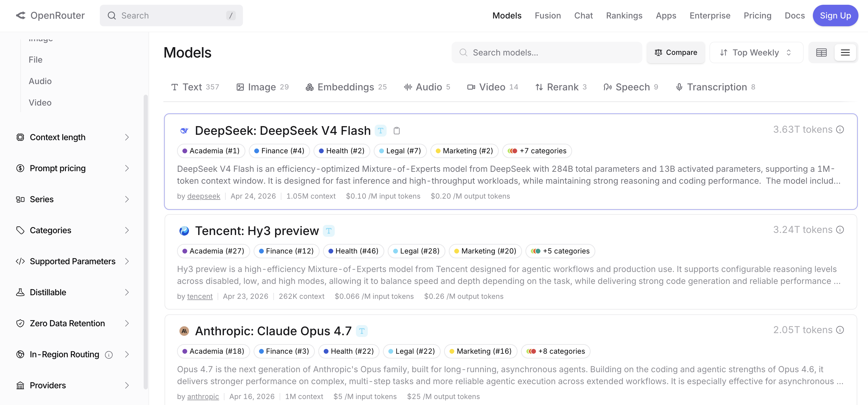
Task: Click the In-Region Routing globe icon
Action: (20, 354)
